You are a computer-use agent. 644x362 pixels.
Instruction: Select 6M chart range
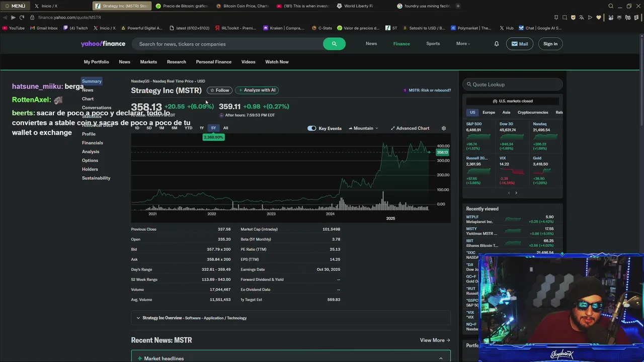tap(174, 128)
